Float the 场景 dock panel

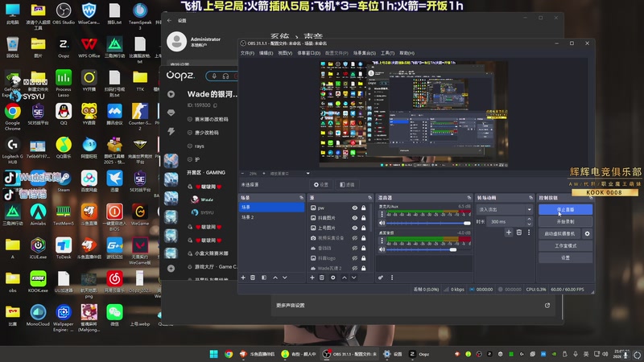pos(301,198)
